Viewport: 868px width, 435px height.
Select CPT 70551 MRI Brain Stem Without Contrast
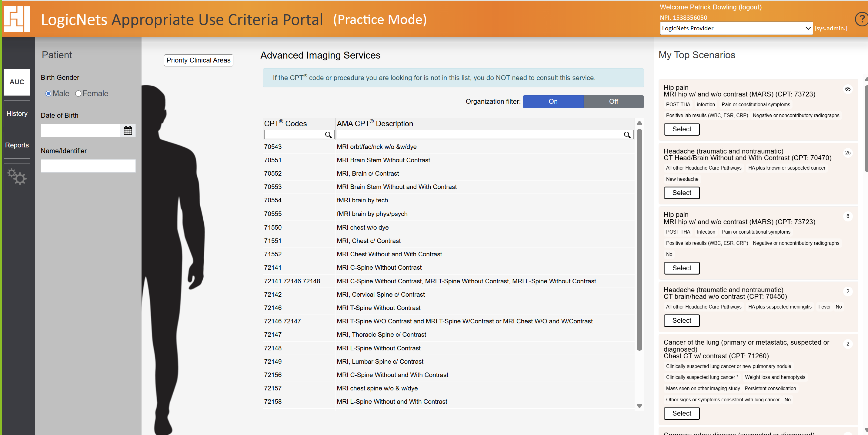(x=449, y=160)
